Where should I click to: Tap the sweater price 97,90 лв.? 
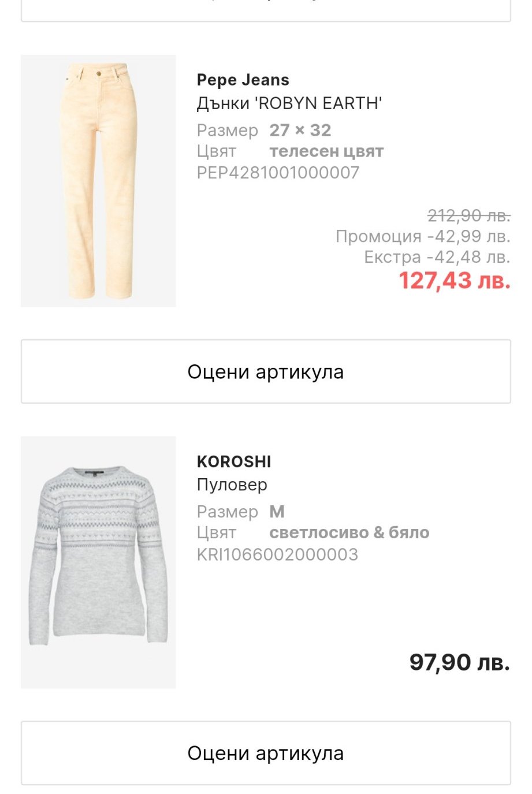click(459, 662)
